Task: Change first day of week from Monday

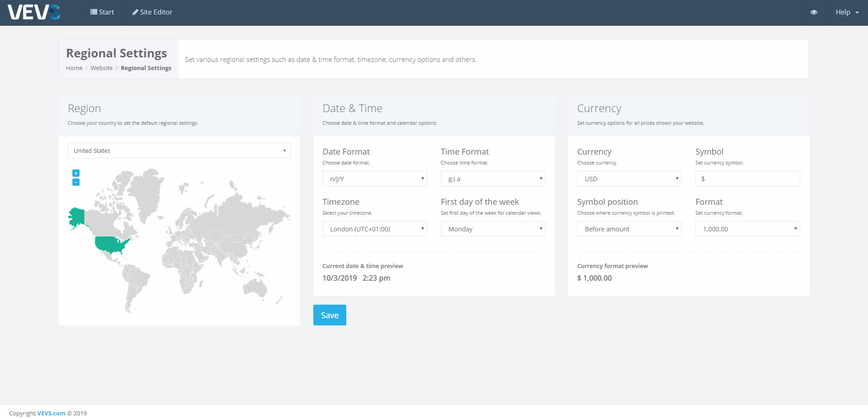Action: click(493, 229)
